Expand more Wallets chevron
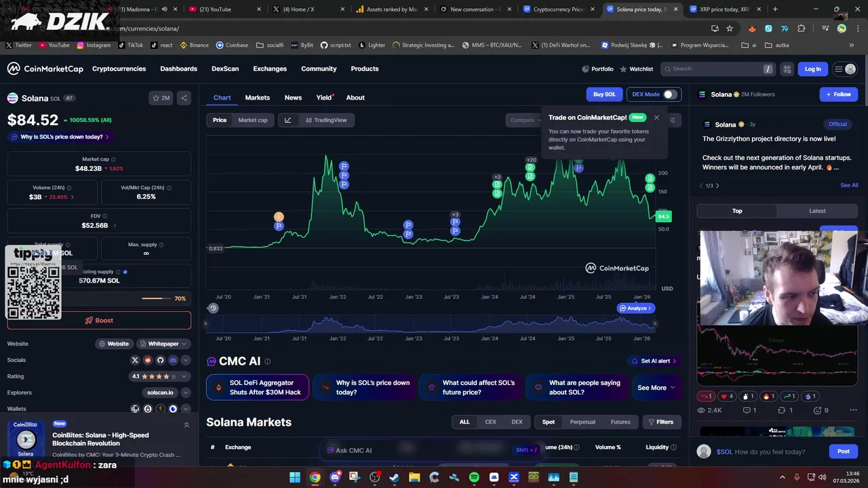This screenshot has width=868, height=488. (185, 409)
